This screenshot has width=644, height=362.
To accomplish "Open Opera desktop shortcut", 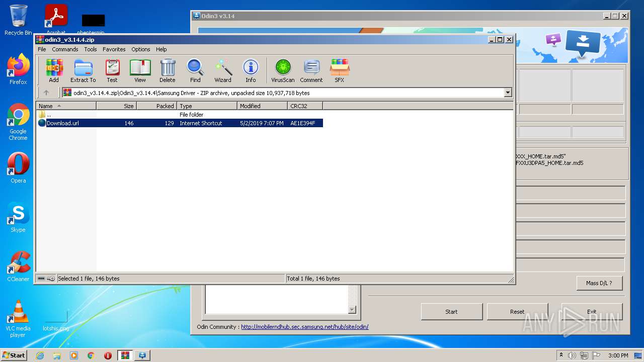I will (18, 168).
